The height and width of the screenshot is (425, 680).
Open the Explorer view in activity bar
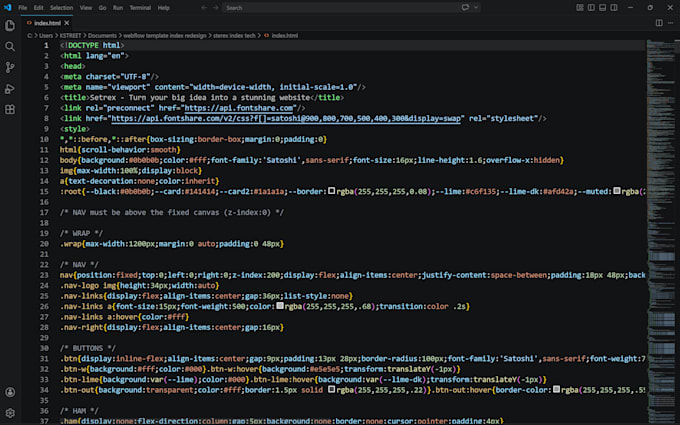10,26
